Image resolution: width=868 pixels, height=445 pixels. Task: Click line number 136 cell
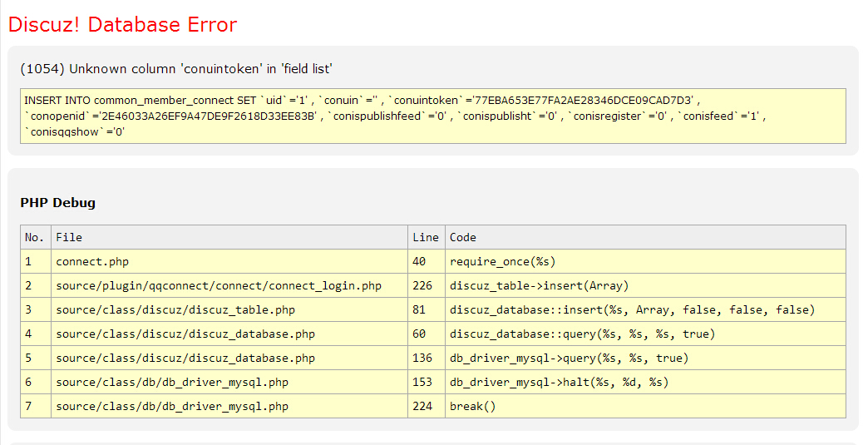point(422,358)
